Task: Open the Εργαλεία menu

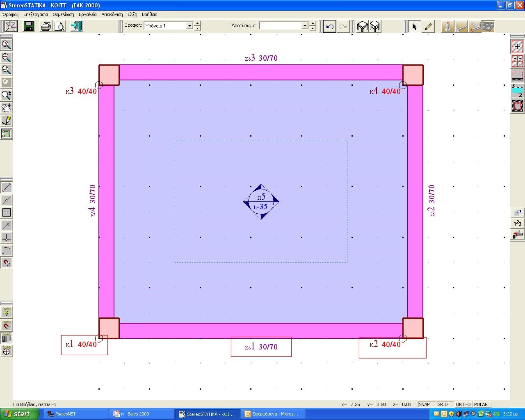Action: click(x=88, y=14)
